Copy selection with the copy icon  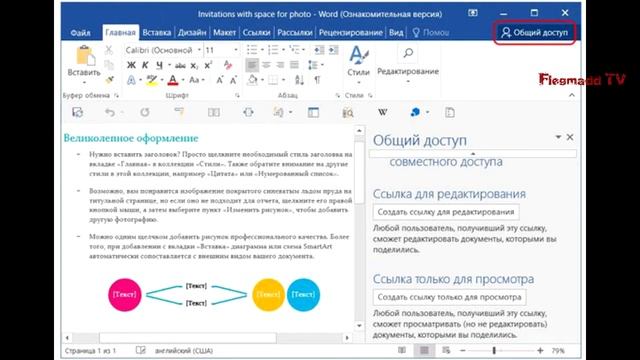[109, 65]
